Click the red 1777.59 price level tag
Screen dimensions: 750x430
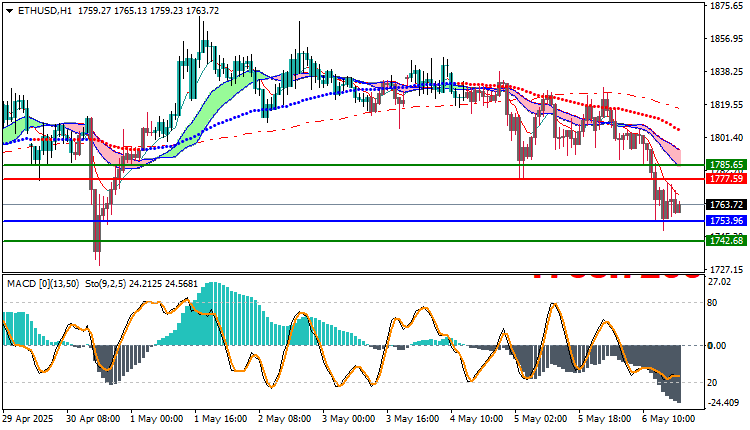click(x=726, y=179)
